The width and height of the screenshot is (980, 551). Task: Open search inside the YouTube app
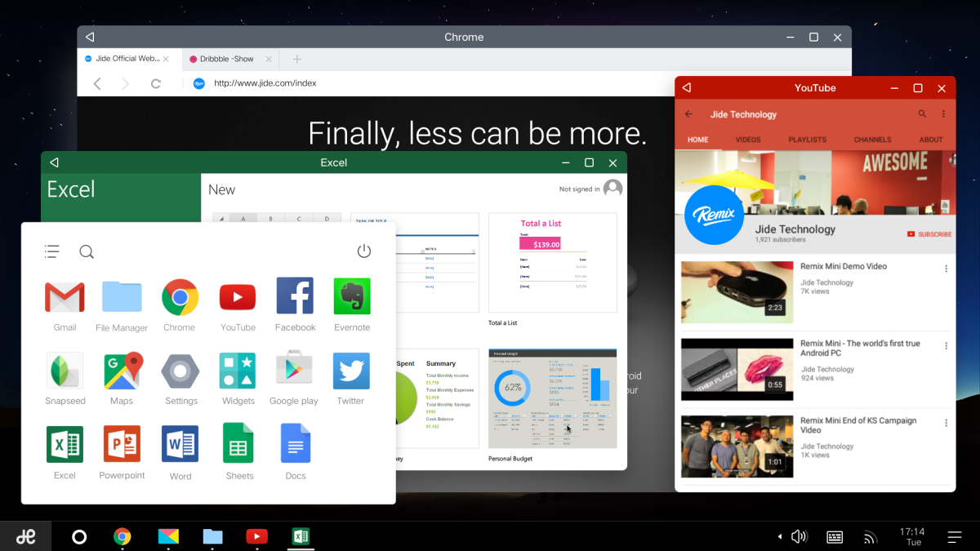(922, 114)
